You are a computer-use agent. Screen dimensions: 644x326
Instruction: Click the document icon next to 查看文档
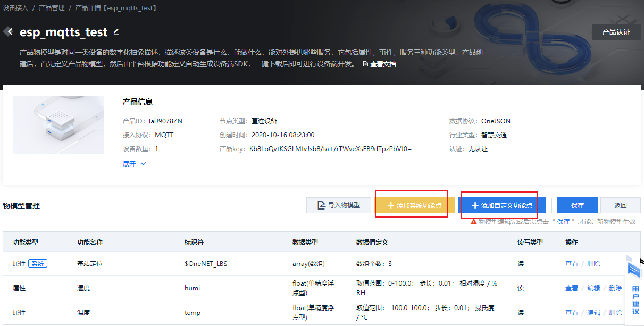(365, 64)
